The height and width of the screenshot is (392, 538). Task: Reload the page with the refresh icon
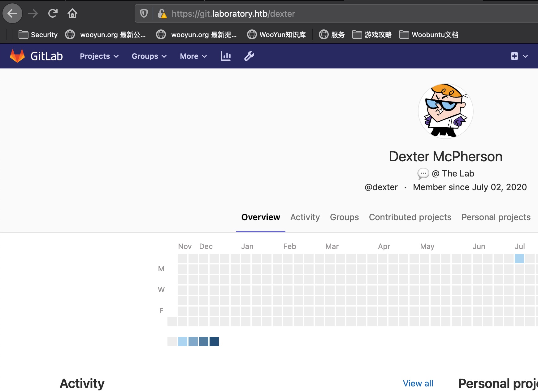(x=53, y=13)
